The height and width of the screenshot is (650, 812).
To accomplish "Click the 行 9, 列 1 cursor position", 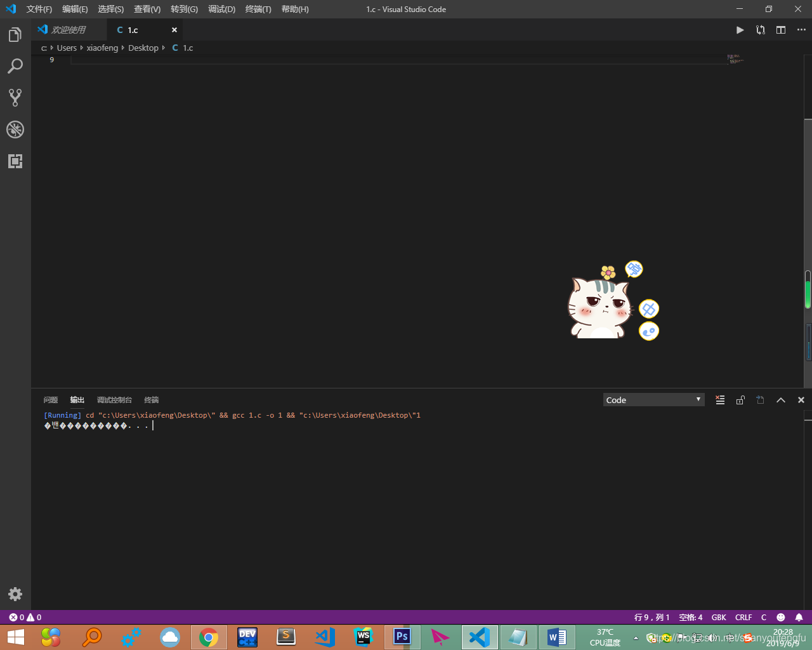I will pyautogui.click(x=652, y=617).
